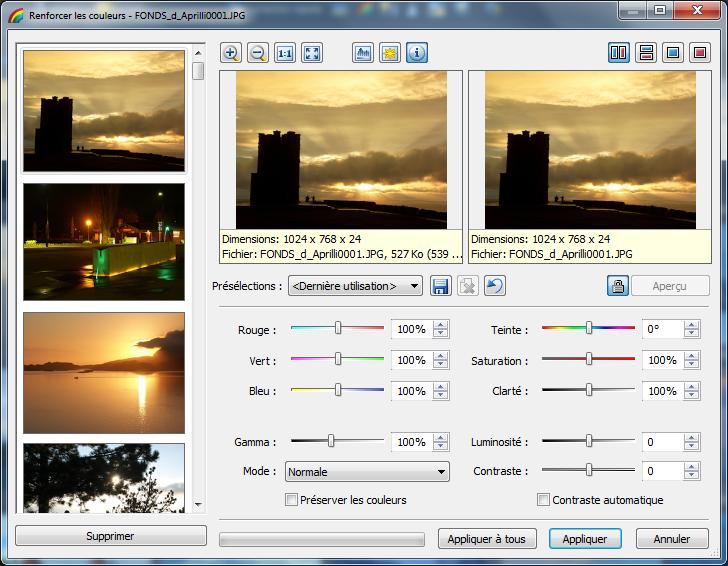Set preview zoom to 1:1
This screenshot has height=566, width=728.
pyautogui.click(x=285, y=53)
